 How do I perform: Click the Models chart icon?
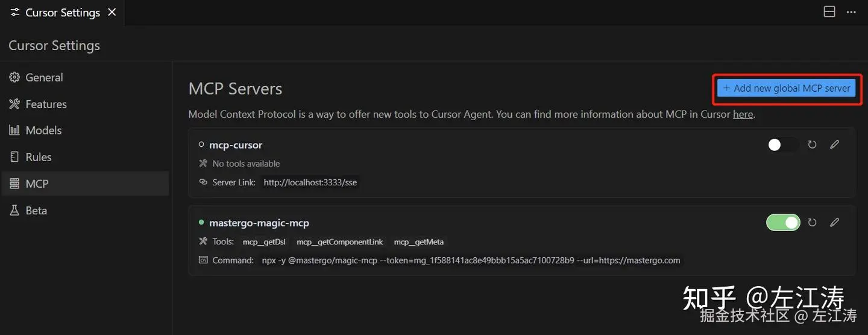point(14,130)
